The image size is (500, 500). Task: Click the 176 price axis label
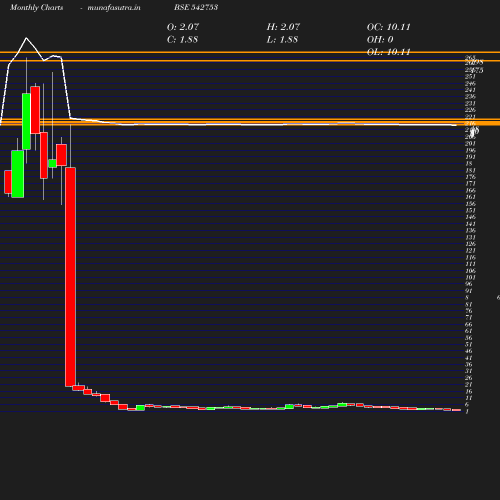tap(470, 177)
